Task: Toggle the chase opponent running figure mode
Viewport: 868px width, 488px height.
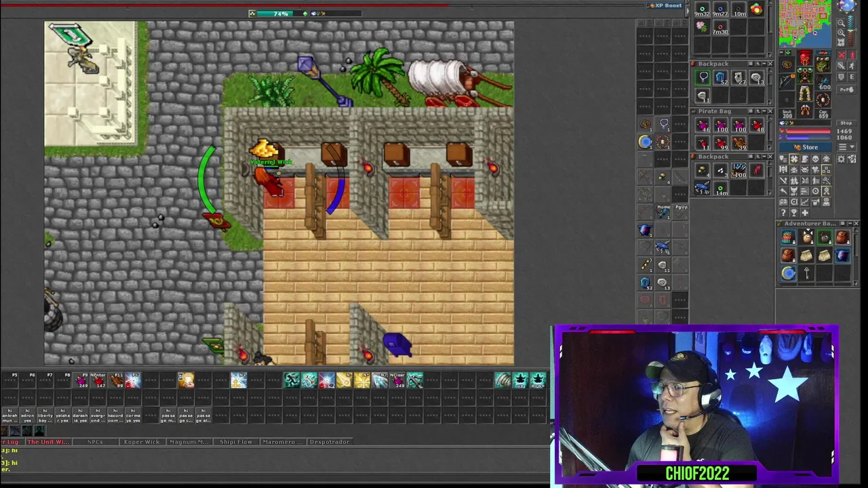Action: point(852,66)
